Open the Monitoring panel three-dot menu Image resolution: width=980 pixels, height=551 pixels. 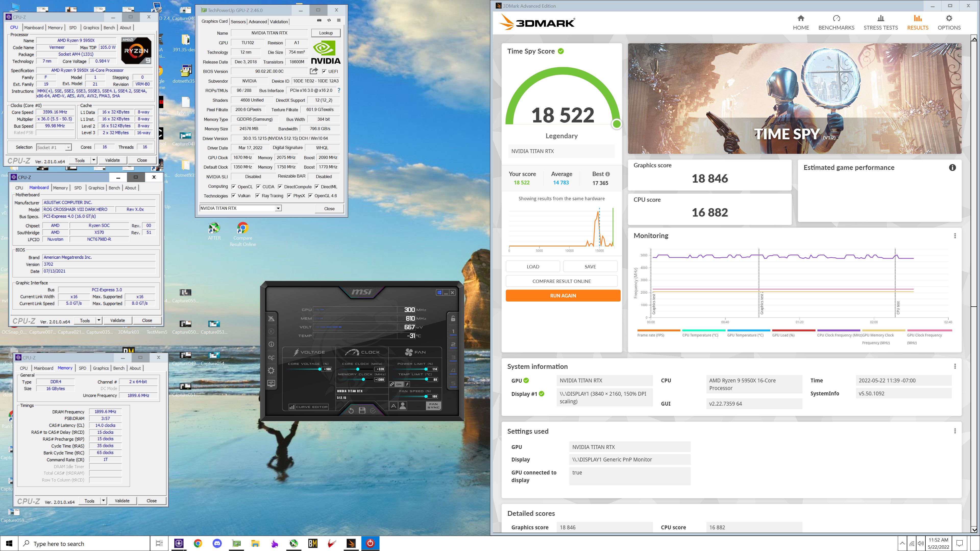point(955,236)
